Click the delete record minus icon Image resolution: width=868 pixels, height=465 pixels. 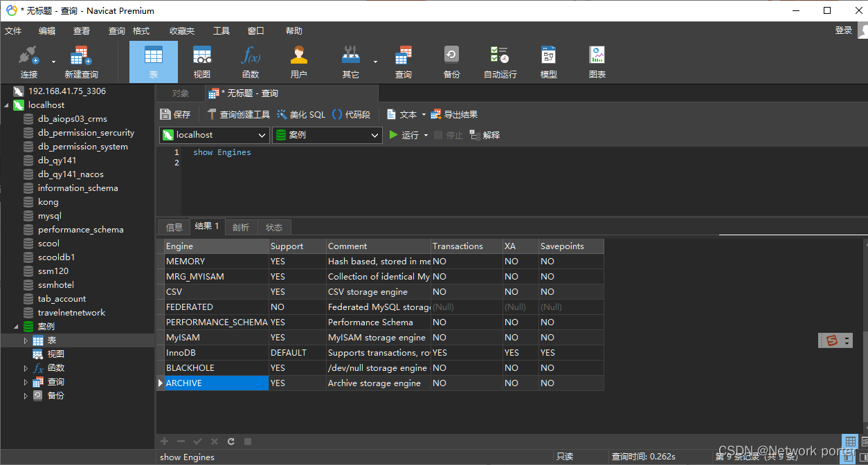(x=181, y=441)
